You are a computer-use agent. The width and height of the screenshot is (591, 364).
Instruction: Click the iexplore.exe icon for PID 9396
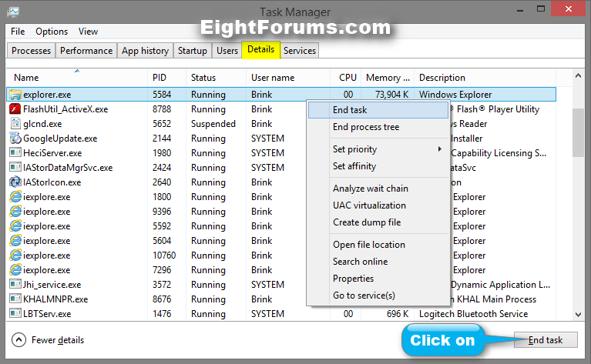[15, 212]
